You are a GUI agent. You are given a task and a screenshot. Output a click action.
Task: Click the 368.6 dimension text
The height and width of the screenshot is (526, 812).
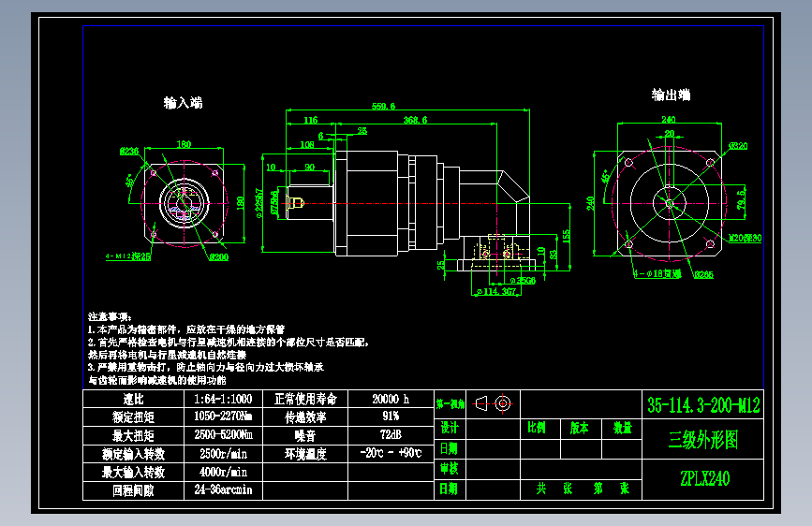[415, 120]
